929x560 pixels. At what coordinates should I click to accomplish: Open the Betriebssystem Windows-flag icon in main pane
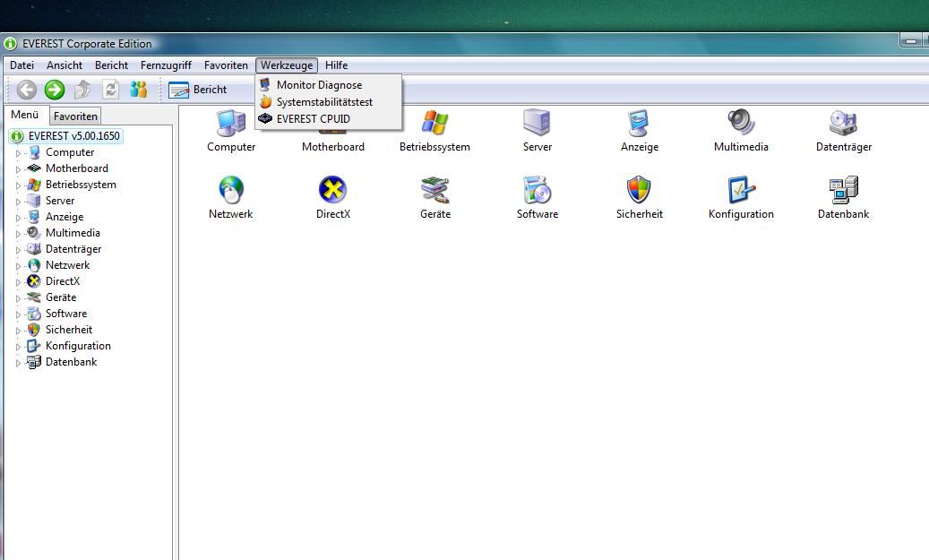tap(434, 123)
